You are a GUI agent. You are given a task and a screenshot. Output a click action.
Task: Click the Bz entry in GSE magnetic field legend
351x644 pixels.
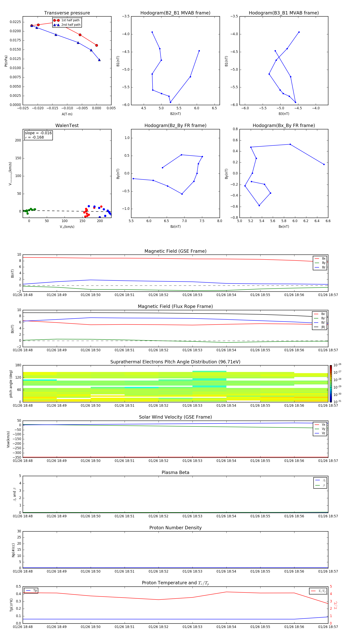click(x=320, y=267)
